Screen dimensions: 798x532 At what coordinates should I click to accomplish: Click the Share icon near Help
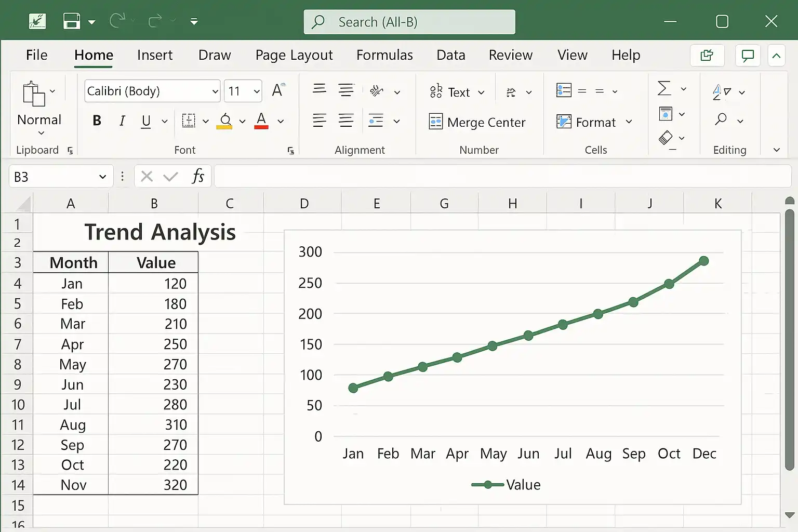[x=707, y=56]
